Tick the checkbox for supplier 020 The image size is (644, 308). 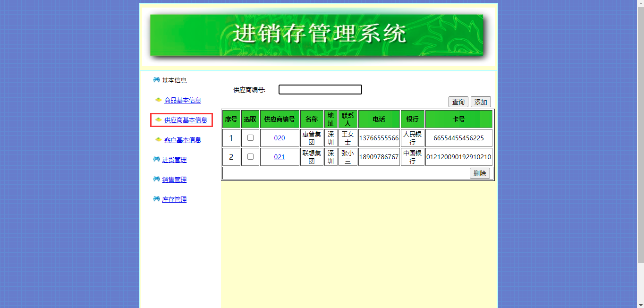pyautogui.click(x=250, y=137)
